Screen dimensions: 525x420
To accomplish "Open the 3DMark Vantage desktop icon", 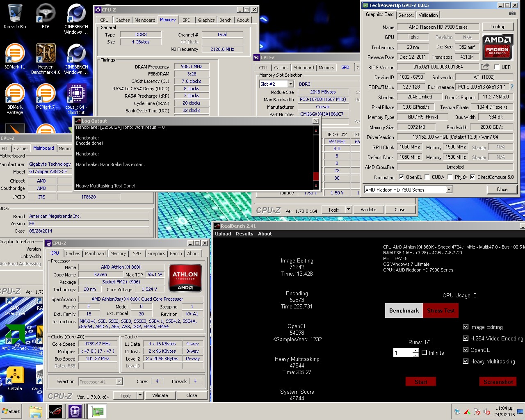I will pyautogui.click(x=15, y=99).
